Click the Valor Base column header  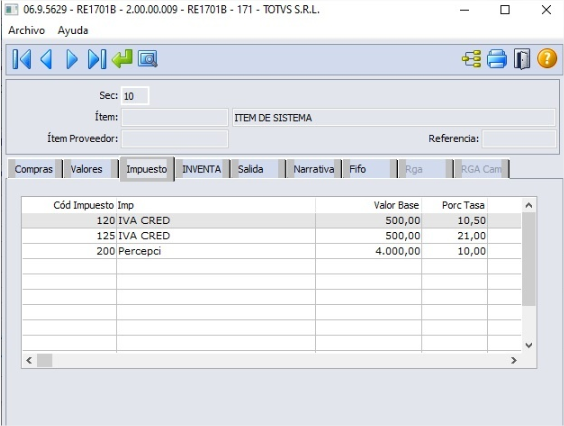[368, 205]
